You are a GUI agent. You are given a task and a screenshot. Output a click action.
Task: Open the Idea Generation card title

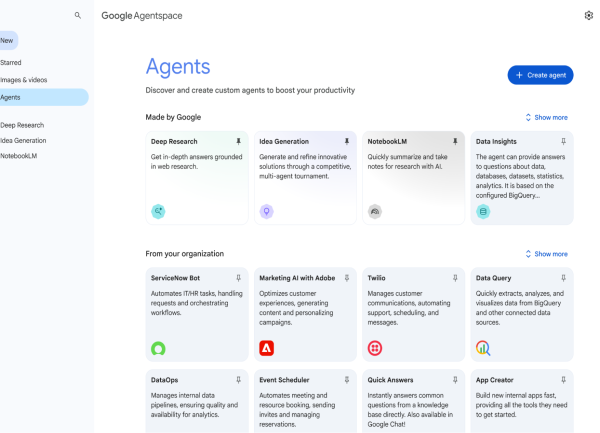tap(284, 142)
